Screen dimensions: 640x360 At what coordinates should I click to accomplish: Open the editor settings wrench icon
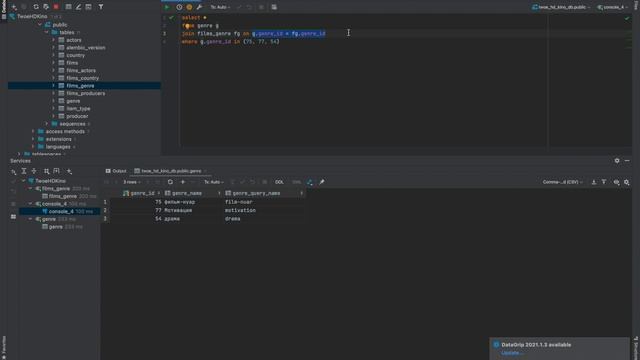click(199, 7)
